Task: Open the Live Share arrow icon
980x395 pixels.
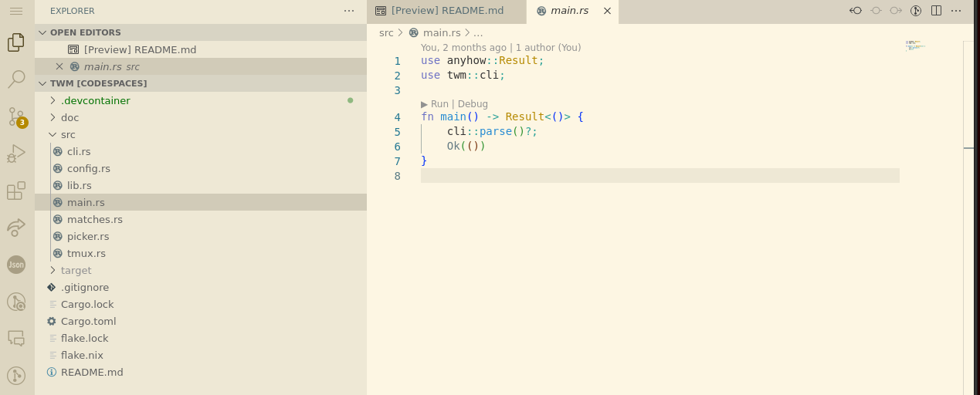Action: [16, 227]
